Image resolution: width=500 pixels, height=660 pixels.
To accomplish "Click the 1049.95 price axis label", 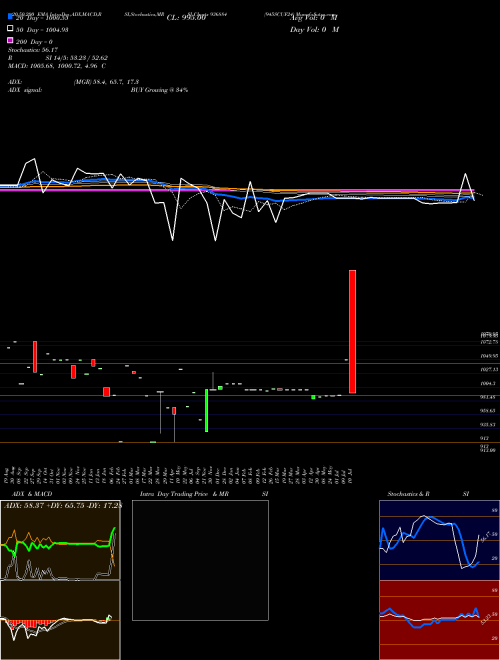I will click(x=489, y=356).
